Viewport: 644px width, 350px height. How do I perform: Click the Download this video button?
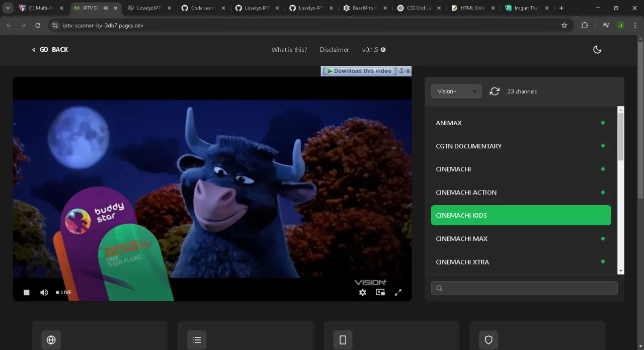click(359, 71)
